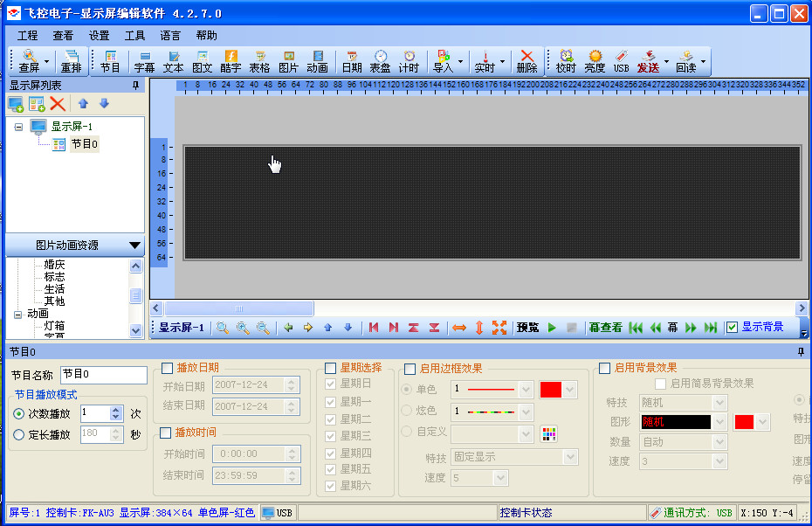Open the 发送 dropdown arrow
812x526 pixels.
pos(666,61)
